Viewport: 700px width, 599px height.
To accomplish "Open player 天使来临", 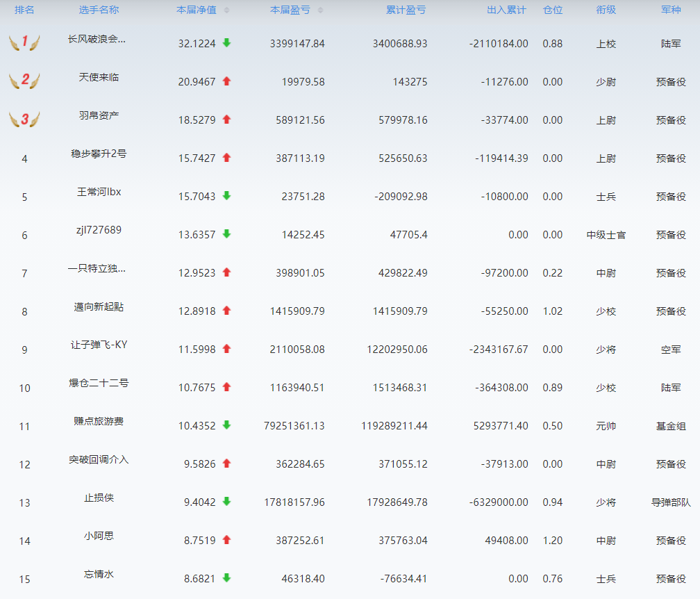I will (x=99, y=77).
